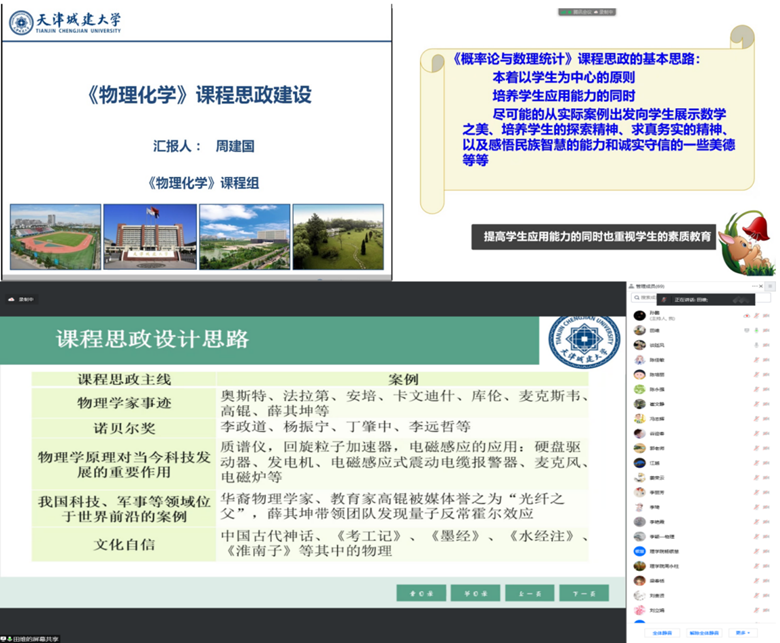
Task: Click the camera icon of the second member
Action: pyautogui.click(x=764, y=329)
